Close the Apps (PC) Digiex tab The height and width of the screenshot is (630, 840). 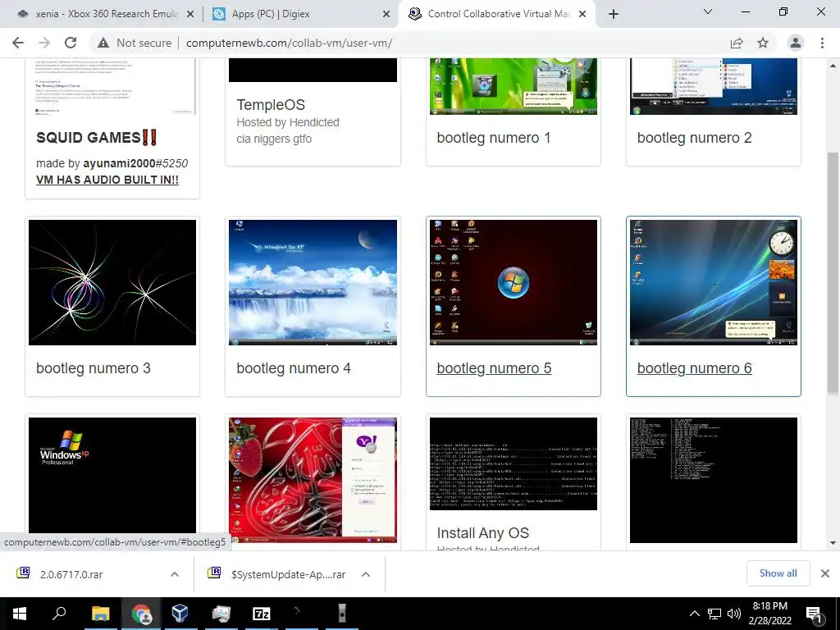point(386,15)
